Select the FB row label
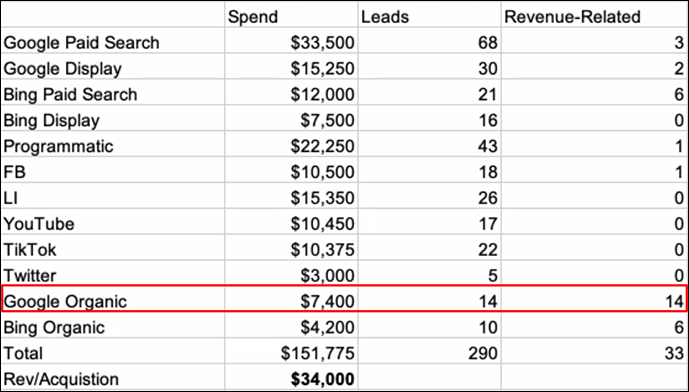The height and width of the screenshot is (392, 689). (15, 172)
